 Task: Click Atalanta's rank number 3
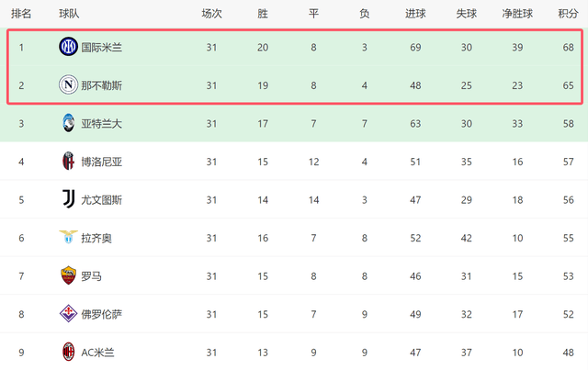tap(21, 123)
